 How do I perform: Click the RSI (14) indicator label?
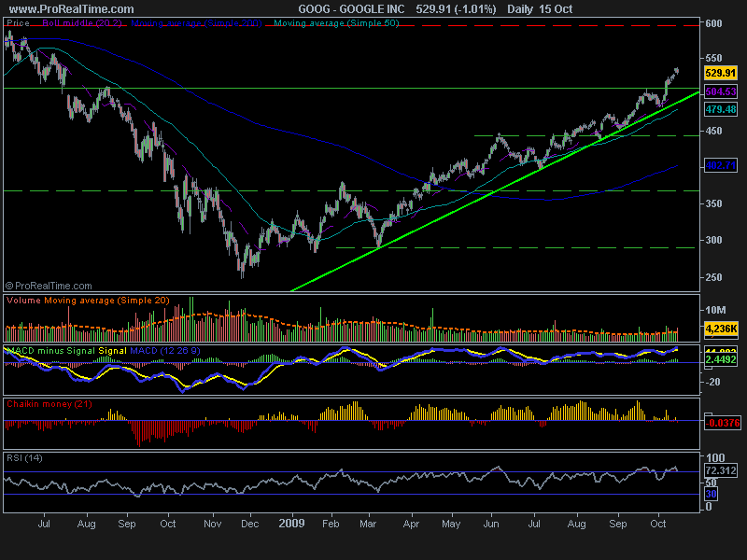point(25,458)
